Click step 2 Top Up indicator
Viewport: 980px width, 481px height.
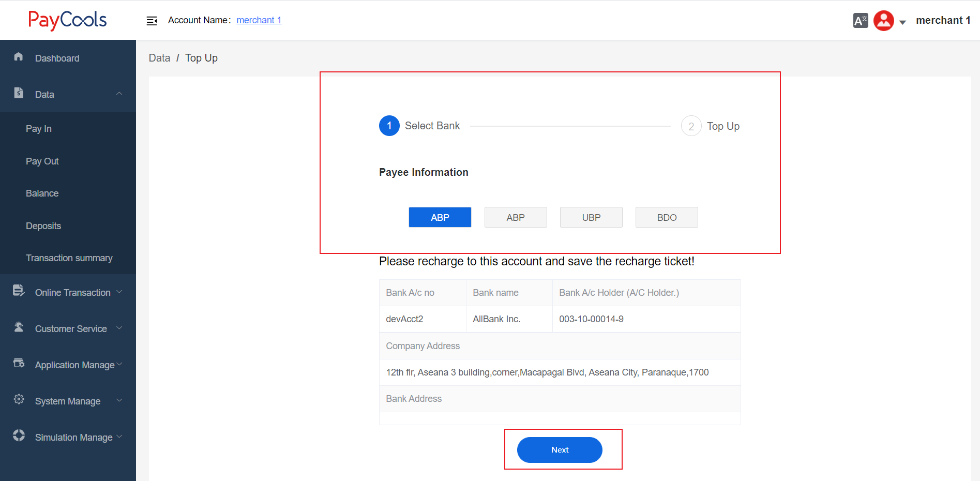tap(691, 126)
